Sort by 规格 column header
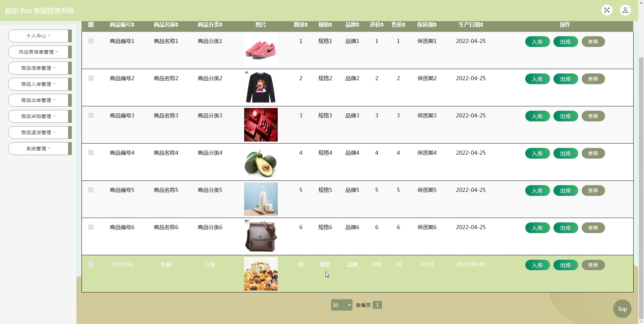This screenshot has width=644, height=324. click(x=325, y=24)
